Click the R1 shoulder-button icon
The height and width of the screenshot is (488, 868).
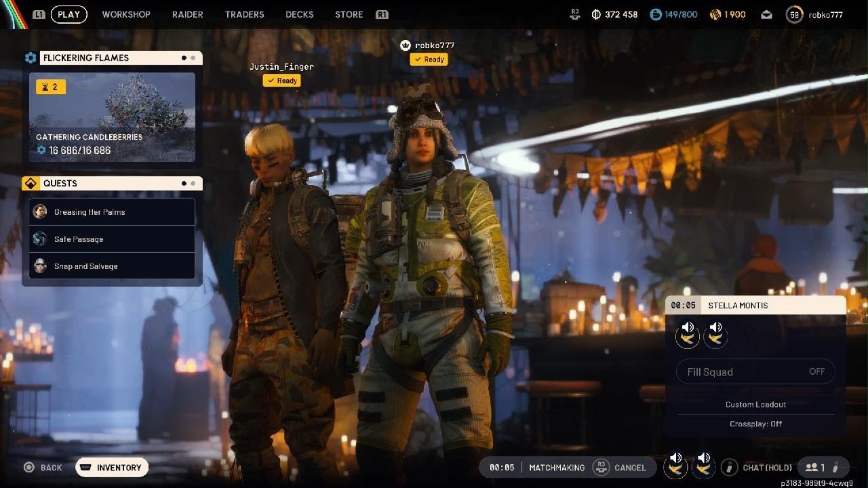coord(382,14)
